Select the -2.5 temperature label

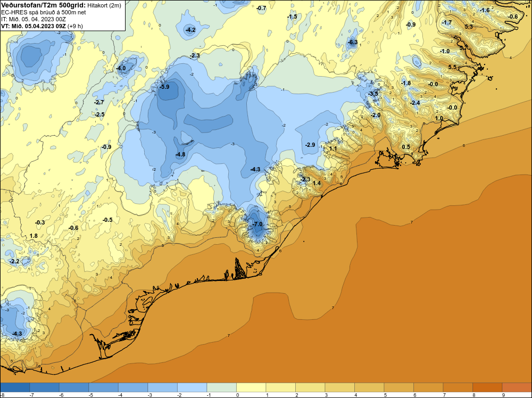(x=99, y=115)
